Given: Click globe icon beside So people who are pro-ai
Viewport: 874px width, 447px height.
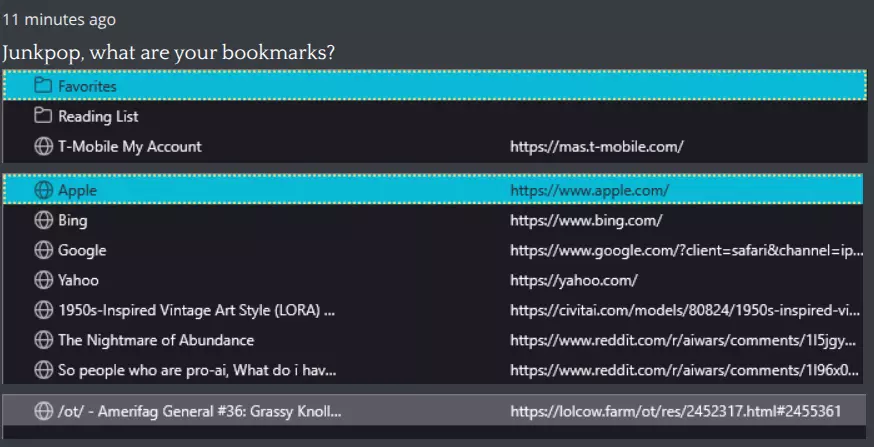Looking at the screenshot, I should pyautogui.click(x=43, y=370).
